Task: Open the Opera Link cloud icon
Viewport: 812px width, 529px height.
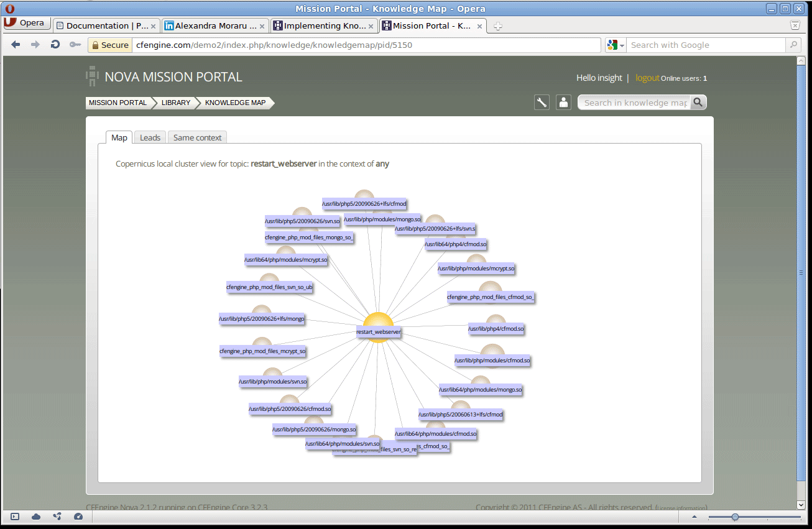Action: coord(36,517)
